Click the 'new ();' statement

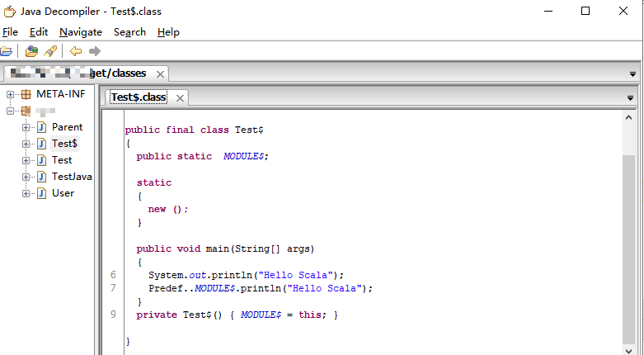pos(168,210)
